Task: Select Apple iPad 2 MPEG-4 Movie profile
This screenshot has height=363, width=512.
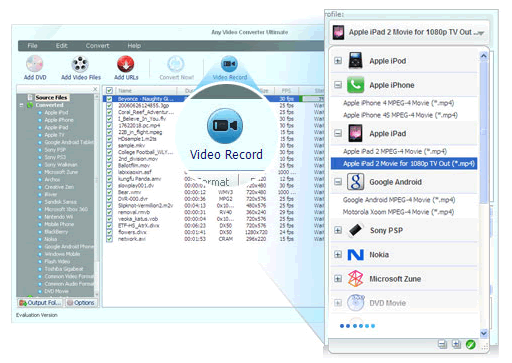Action: click(x=395, y=151)
